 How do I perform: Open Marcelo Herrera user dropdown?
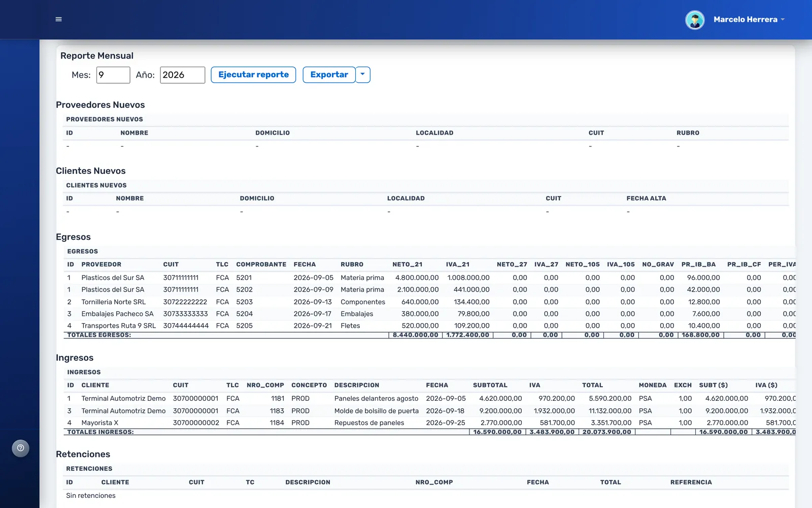click(x=749, y=19)
